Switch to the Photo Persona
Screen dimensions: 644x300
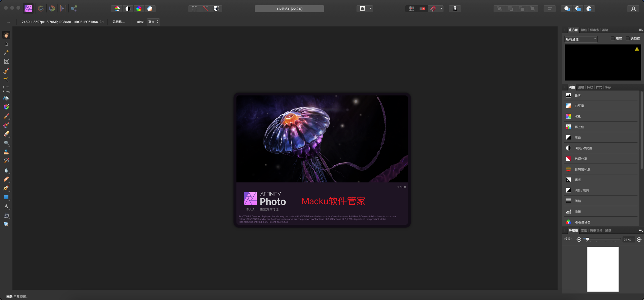(29, 8)
